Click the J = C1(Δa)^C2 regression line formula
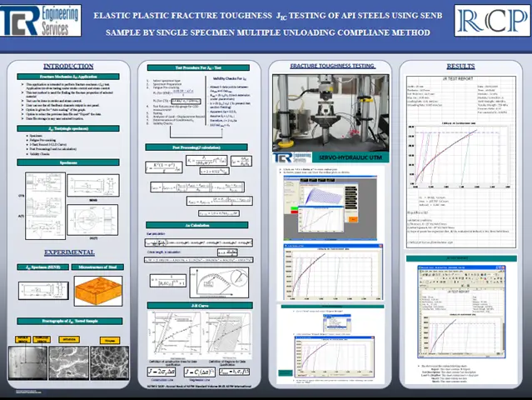The image size is (532, 400). click(x=200, y=372)
